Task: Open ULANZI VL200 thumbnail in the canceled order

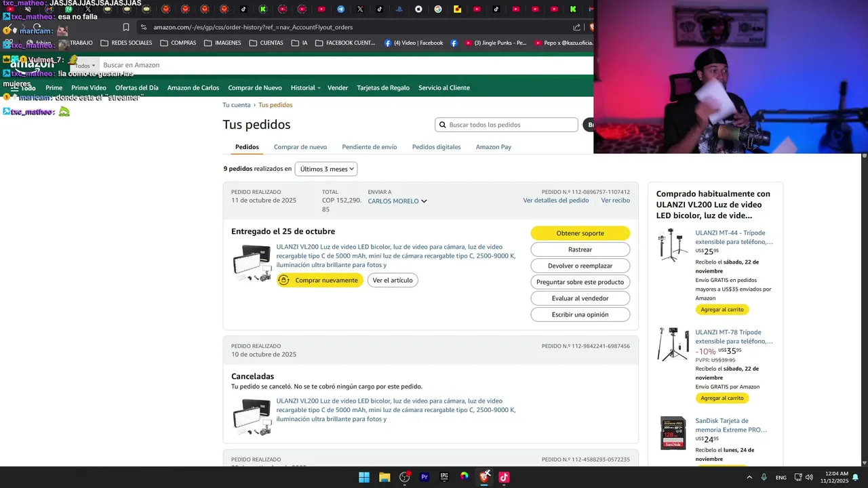Action: [252, 417]
